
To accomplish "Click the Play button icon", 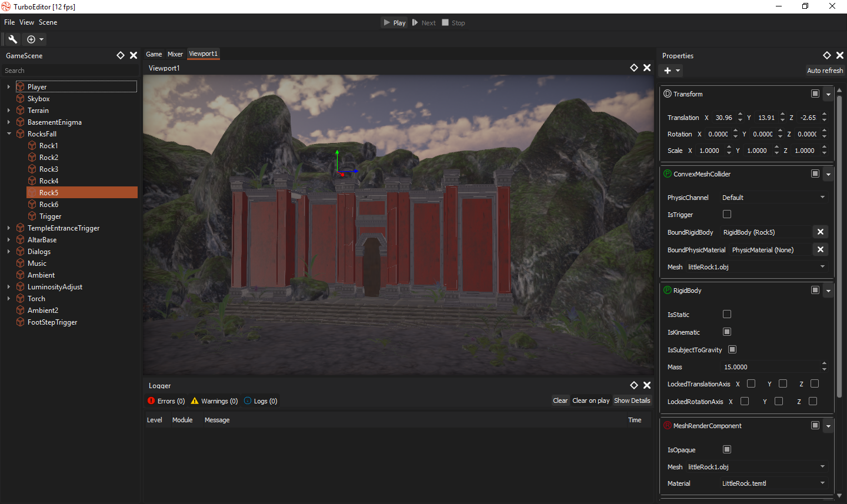I will click(x=387, y=23).
